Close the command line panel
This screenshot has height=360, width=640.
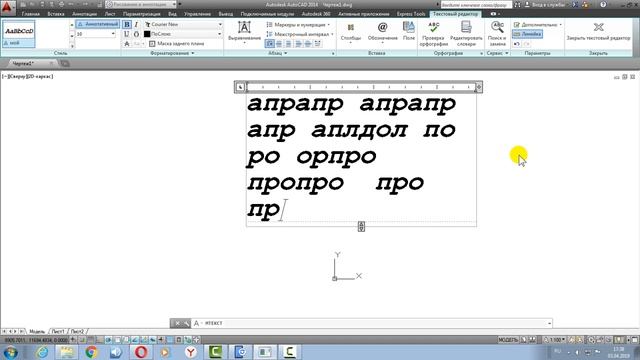[177, 323]
